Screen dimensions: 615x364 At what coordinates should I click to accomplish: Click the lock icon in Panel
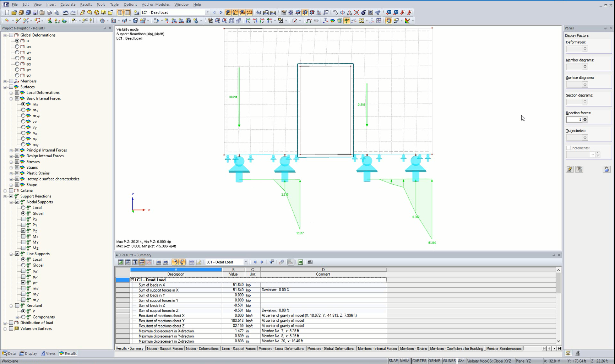(606, 169)
